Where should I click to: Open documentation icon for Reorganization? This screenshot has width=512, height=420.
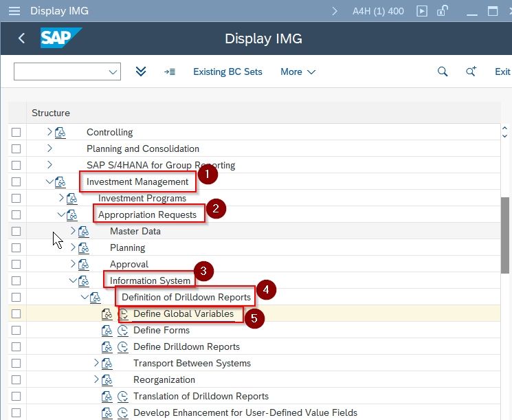click(107, 380)
